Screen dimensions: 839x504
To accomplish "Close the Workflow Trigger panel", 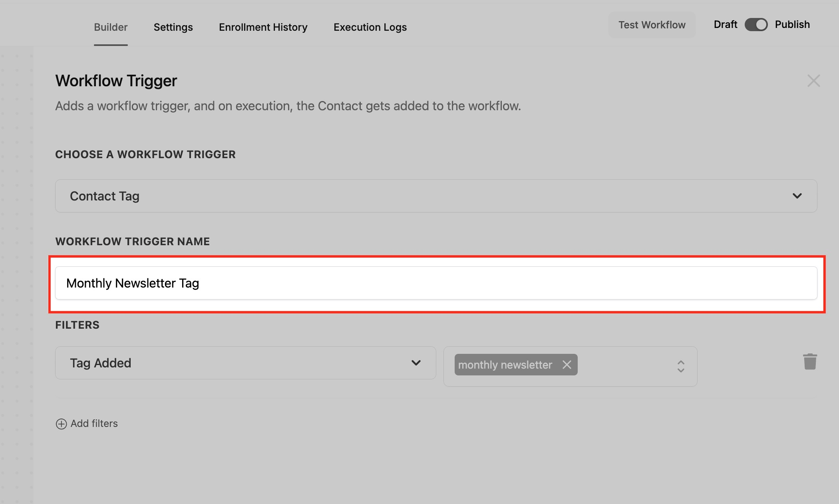I will point(813,81).
